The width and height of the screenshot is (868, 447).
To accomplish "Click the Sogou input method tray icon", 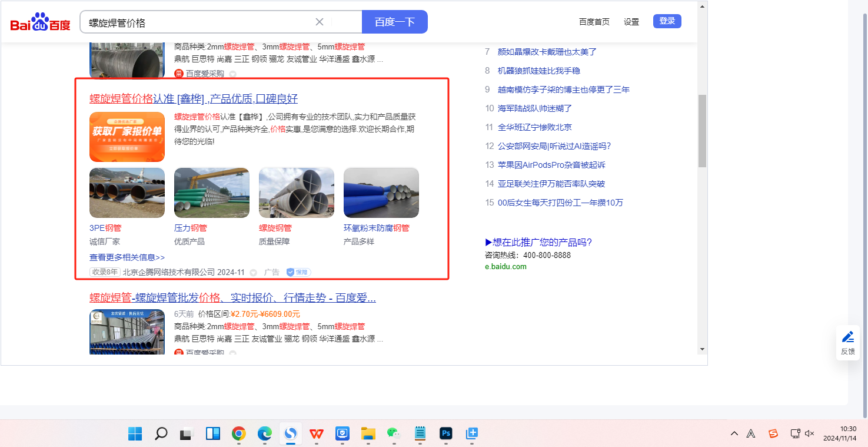I will click(x=773, y=433).
